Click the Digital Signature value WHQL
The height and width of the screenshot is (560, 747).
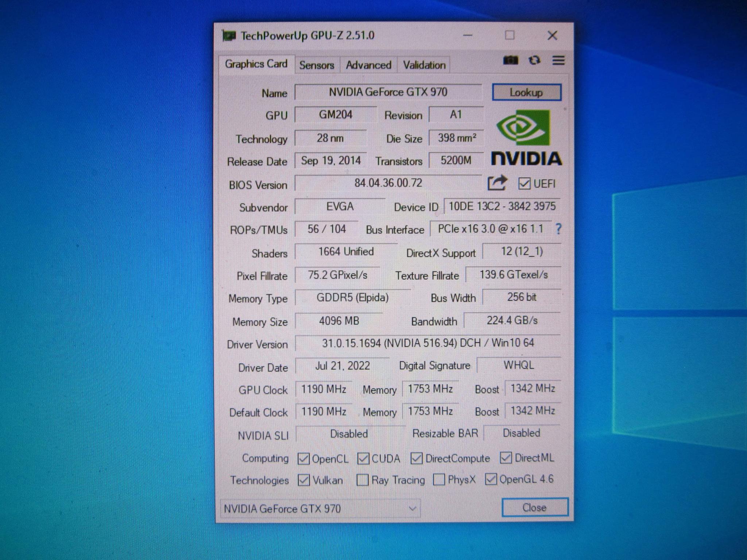point(519,365)
